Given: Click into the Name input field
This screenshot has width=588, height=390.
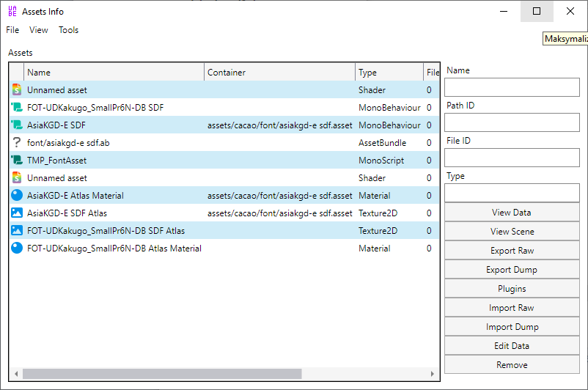Looking at the screenshot, I should (x=512, y=87).
